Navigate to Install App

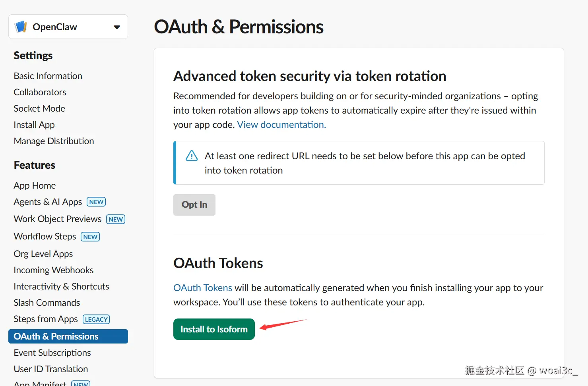click(34, 125)
